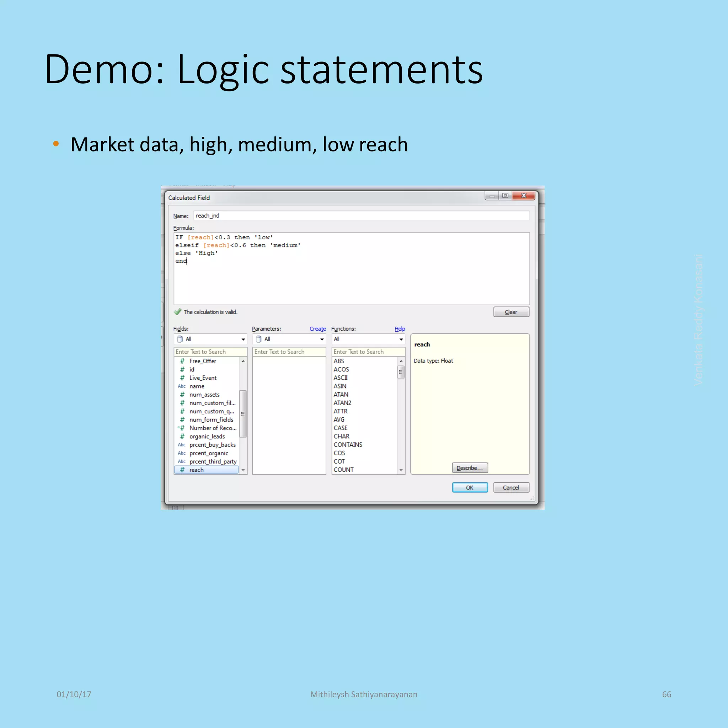
Task: Click the Name field reach_ind
Action: click(x=362, y=215)
